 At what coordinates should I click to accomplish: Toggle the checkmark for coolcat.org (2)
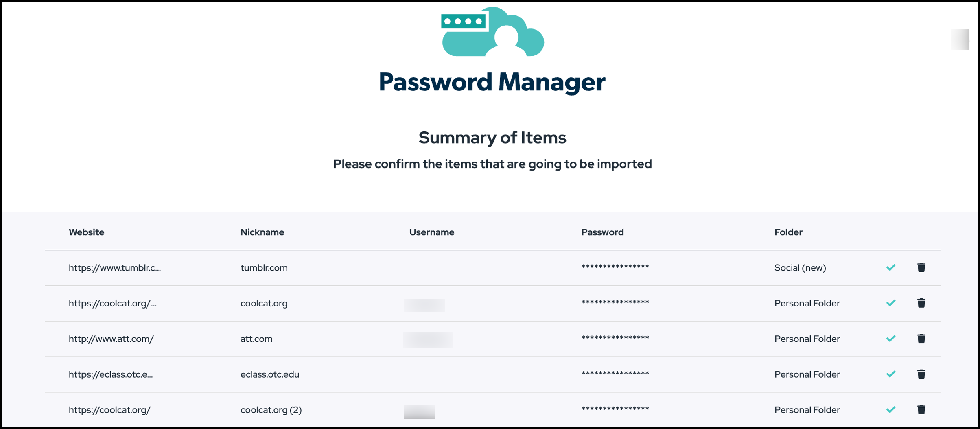coord(891,409)
